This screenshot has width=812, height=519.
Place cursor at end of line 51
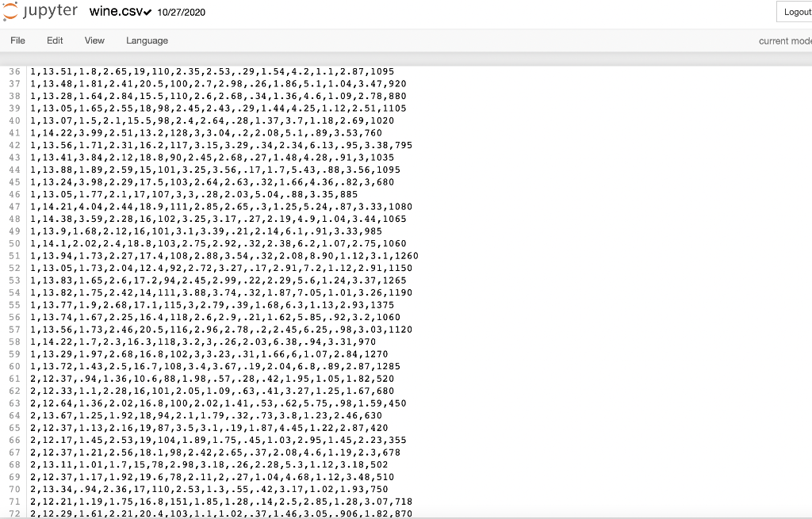[419, 256]
